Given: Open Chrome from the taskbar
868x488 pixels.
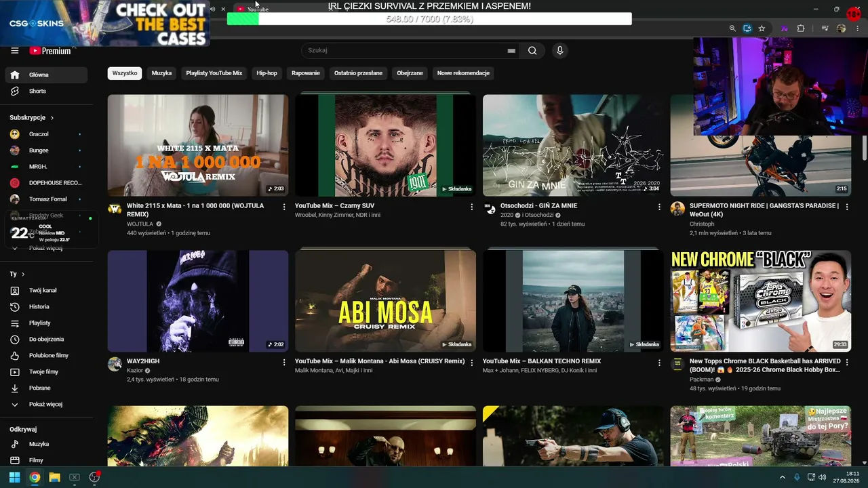Looking at the screenshot, I should (x=35, y=477).
